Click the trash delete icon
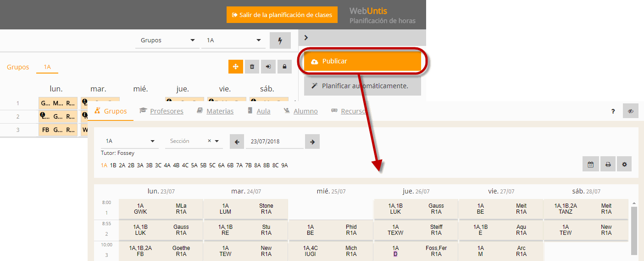This screenshot has width=644, height=261. (x=252, y=67)
